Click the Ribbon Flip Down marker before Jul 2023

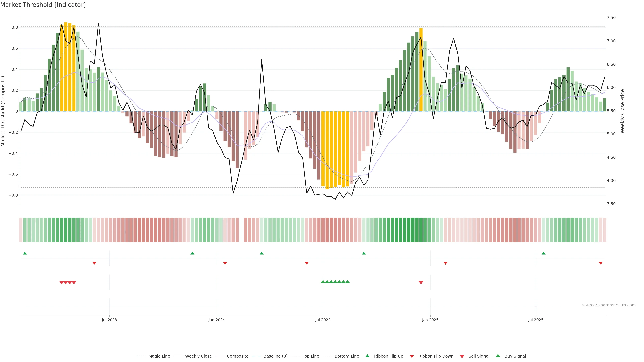point(94,263)
